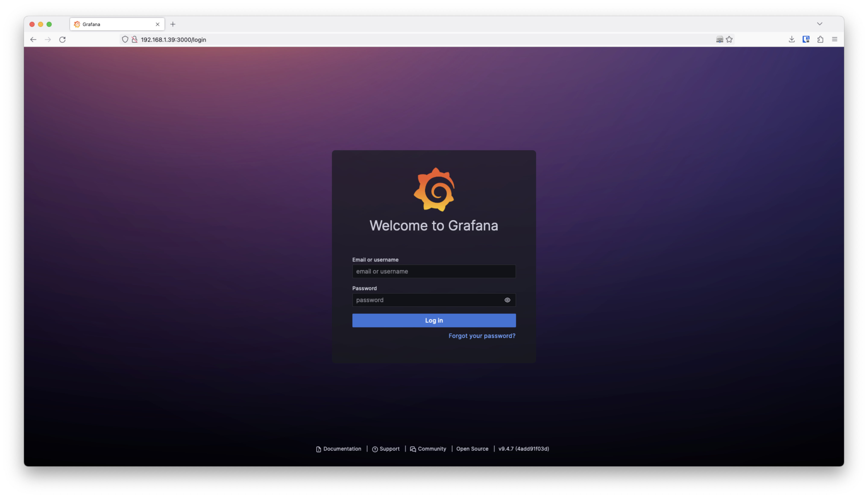Click the extensions puzzle icon in the toolbar
The image size is (868, 498).
click(x=820, y=39)
